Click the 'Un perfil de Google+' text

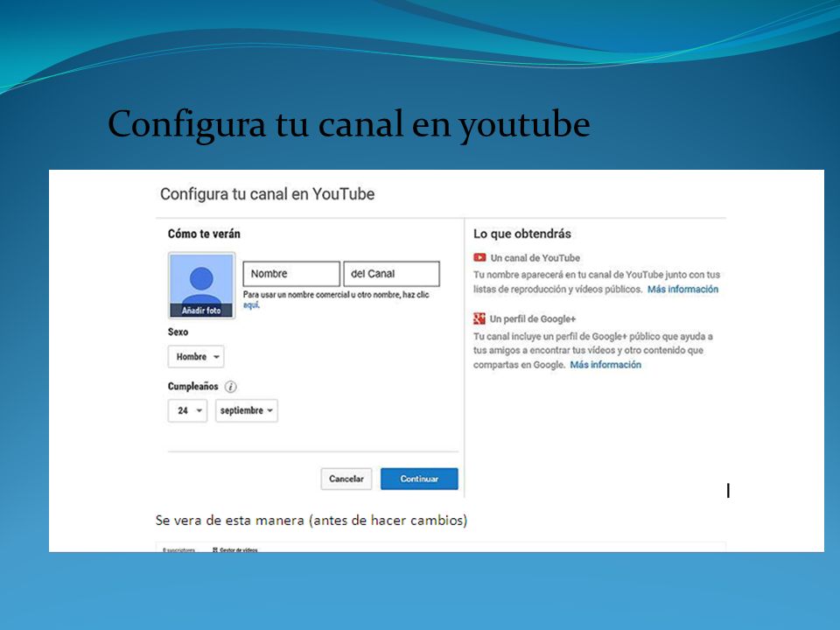click(533, 318)
